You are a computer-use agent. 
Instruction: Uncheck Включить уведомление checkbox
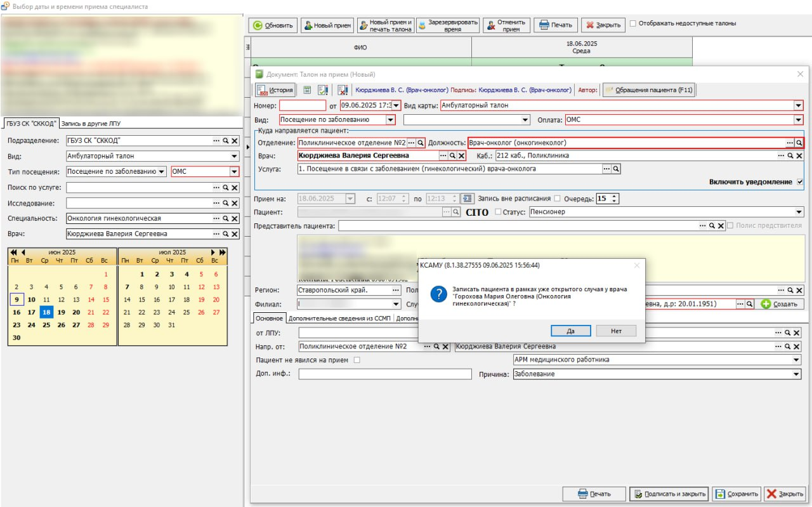(799, 182)
